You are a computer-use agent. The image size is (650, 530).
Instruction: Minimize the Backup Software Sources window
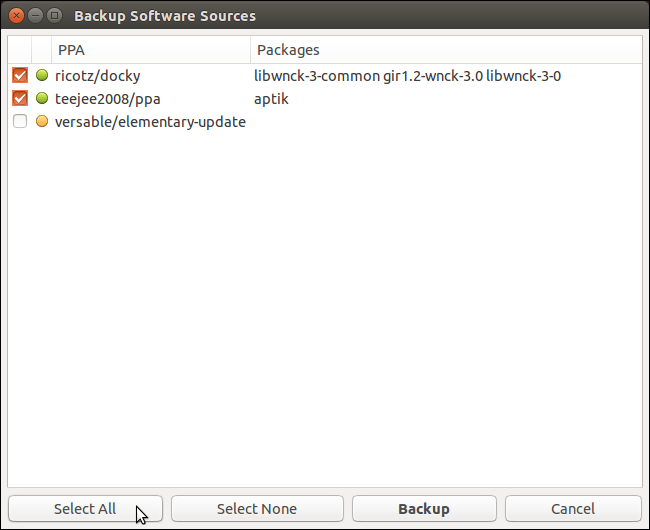click(35, 15)
